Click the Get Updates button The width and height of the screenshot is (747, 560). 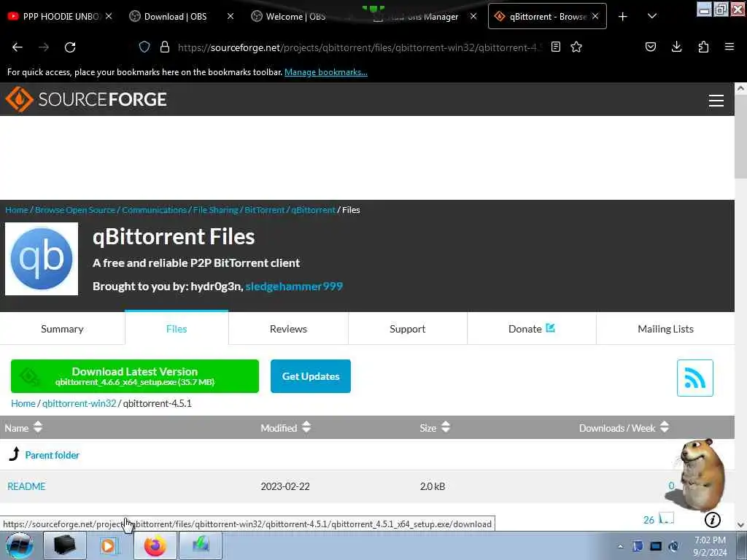tap(311, 376)
